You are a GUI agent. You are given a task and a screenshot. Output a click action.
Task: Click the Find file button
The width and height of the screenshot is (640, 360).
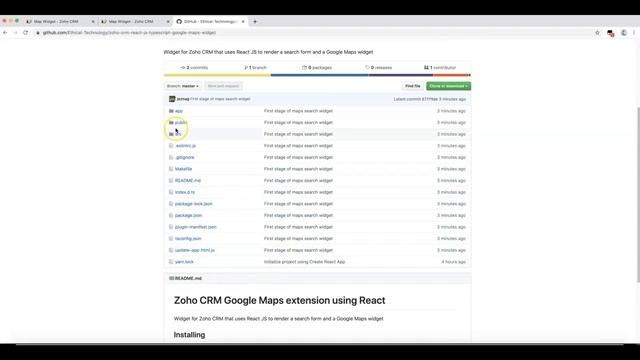pos(412,86)
